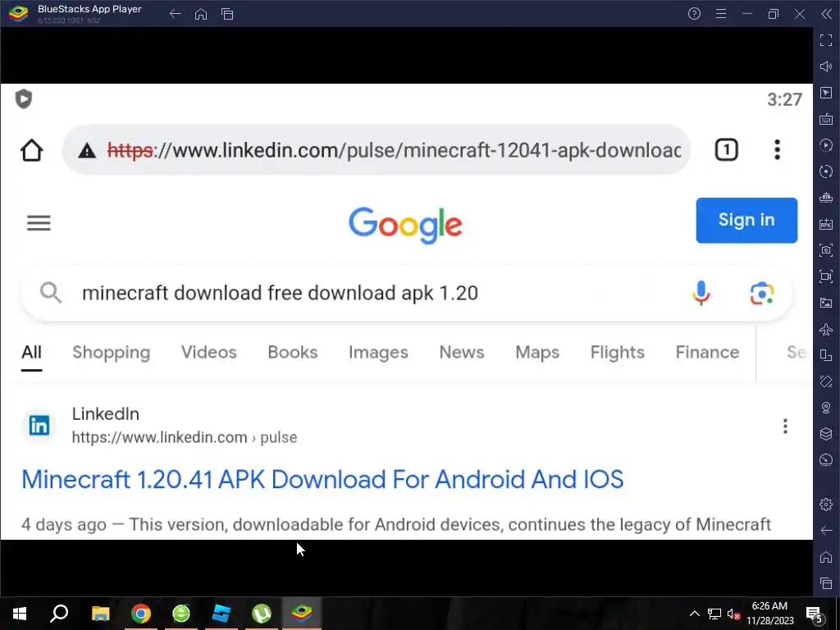Click the resize display icon in sidebar

pyautogui.click(x=825, y=355)
